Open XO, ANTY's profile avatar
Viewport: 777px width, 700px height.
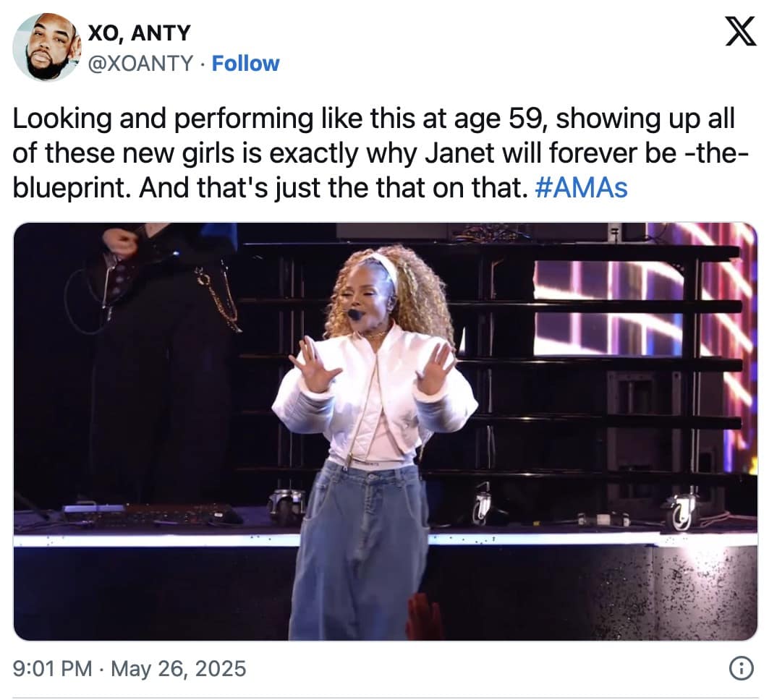(x=46, y=47)
